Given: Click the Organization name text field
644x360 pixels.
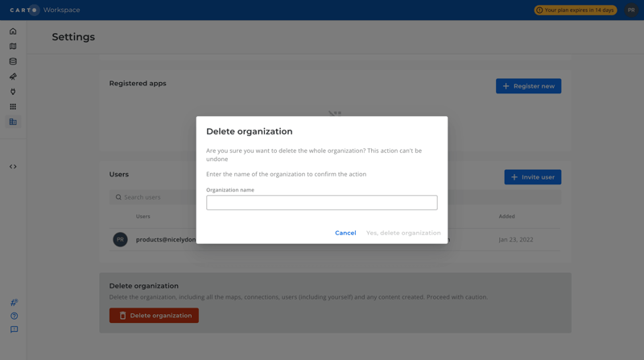Looking at the screenshot, I should (321, 203).
